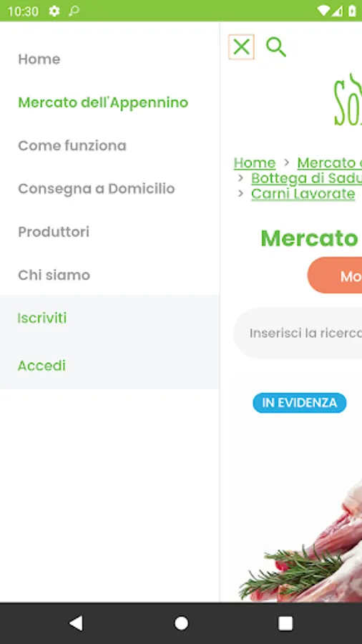This screenshot has height=644, width=362.
Task: Select Mercato dell'Appennino menu item
Action: tap(103, 102)
